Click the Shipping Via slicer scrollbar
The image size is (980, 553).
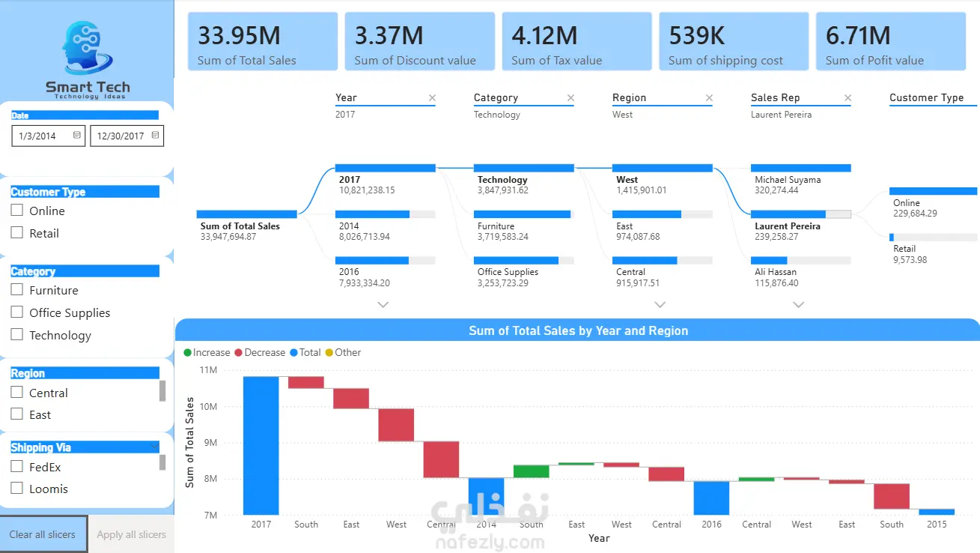tap(162, 462)
